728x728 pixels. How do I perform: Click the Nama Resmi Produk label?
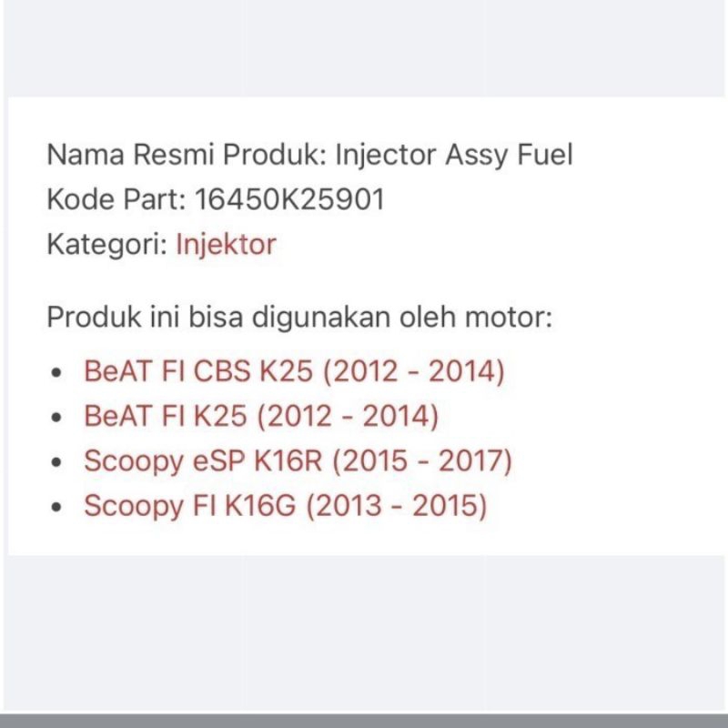tap(186, 155)
